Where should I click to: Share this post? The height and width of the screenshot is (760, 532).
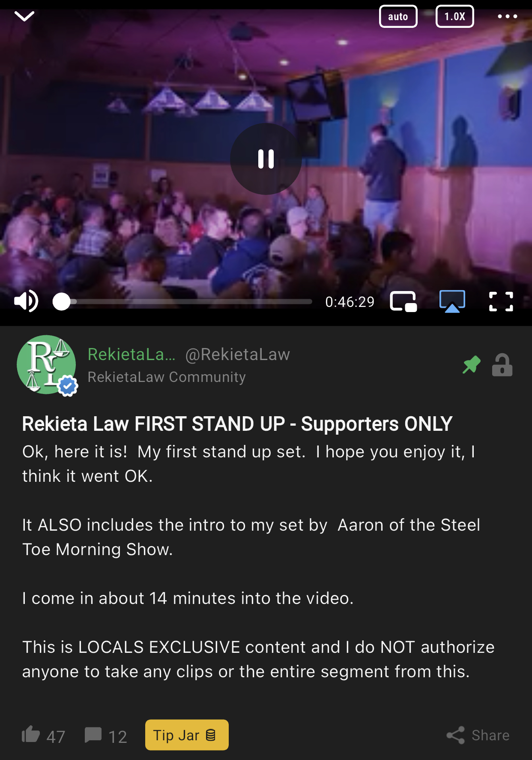click(x=478, y=735)
